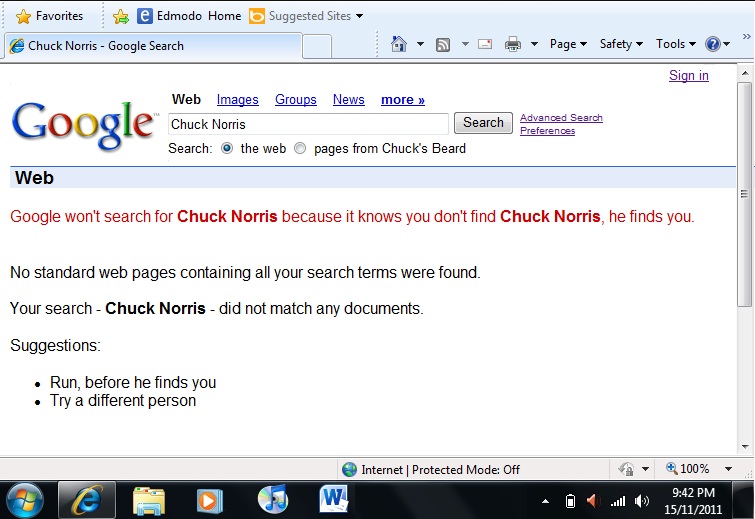Screen dimensions: 755x519
Task: Open Microsoft Word from the taskbar
Action: (333, 498)
